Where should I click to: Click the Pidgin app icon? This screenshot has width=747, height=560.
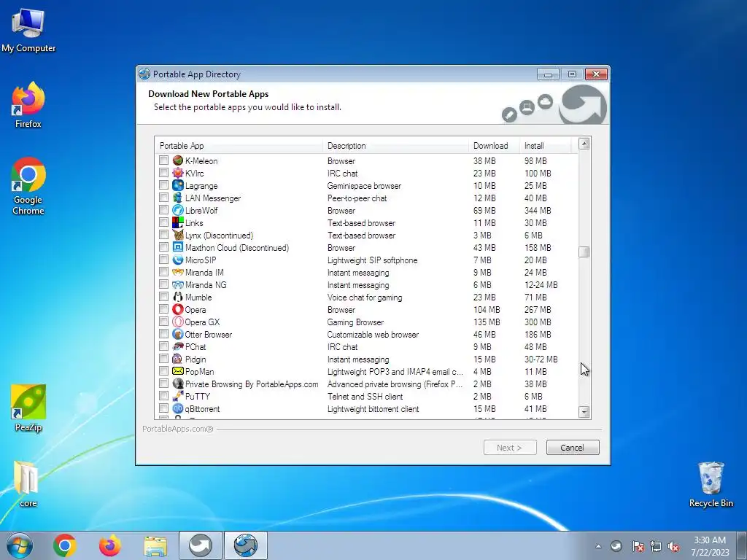[x=178, y=359]
